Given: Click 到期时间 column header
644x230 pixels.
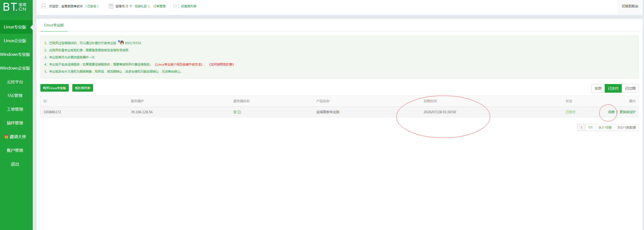Looking at the screenshot, I should point(430,101).
